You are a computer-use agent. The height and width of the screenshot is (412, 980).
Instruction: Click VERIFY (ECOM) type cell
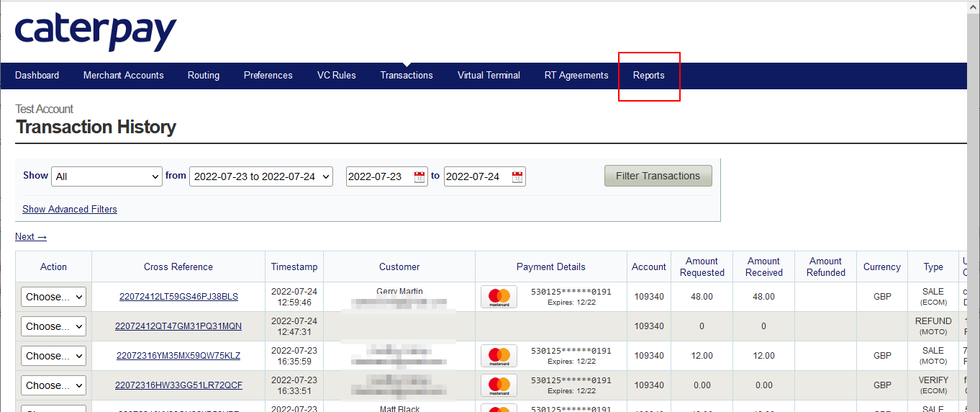tap(933, 385)
